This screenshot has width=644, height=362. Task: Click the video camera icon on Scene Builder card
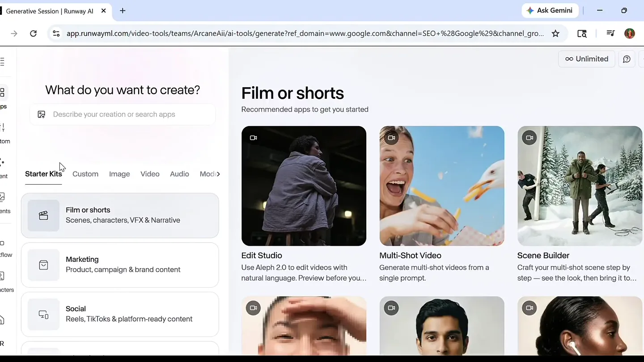pyautogui.click(x=530, y=138)
